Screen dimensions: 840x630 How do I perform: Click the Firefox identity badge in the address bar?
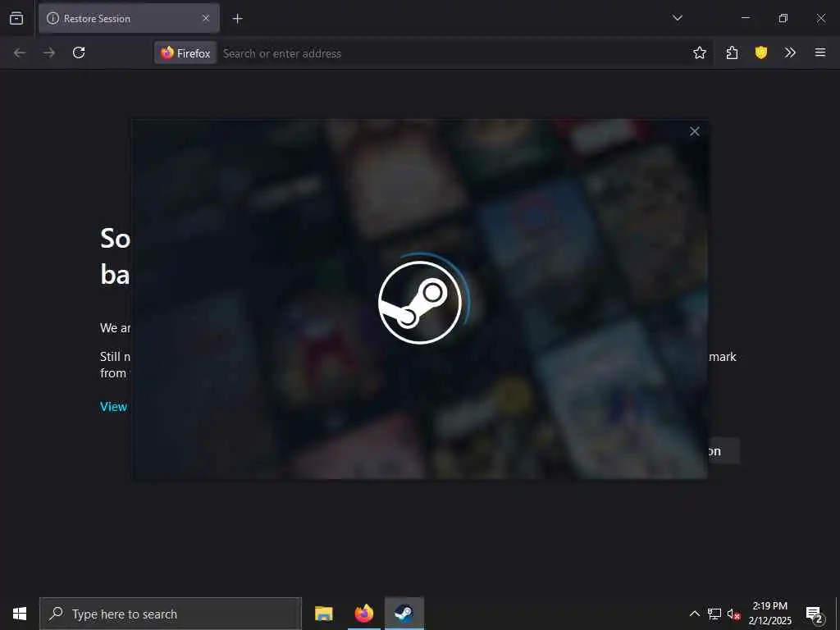coord(185,53)
